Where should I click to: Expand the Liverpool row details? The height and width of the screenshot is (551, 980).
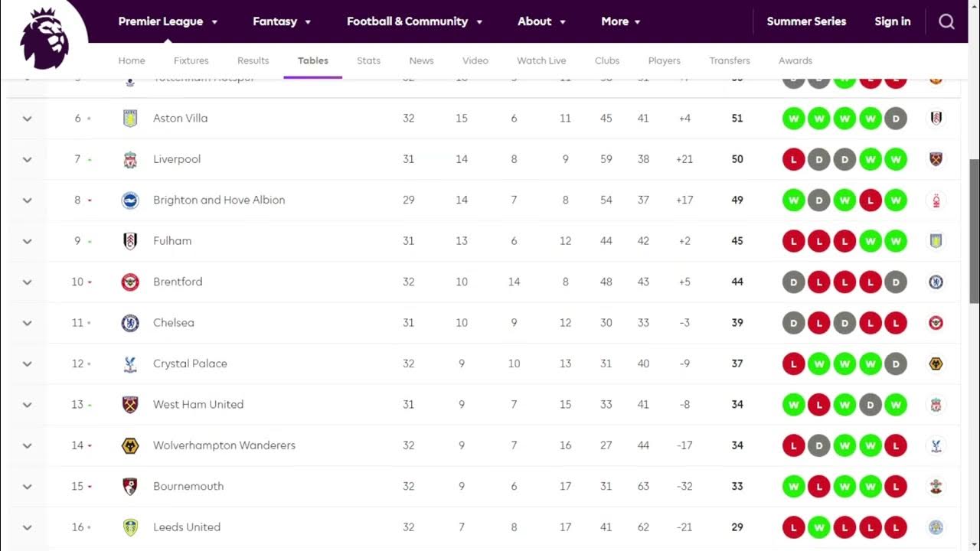pos(27,159)
